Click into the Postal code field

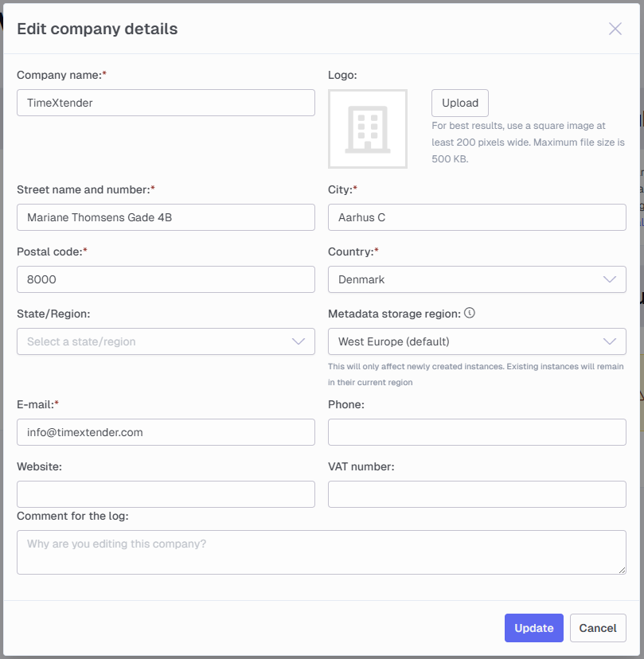tap(166, 279)
